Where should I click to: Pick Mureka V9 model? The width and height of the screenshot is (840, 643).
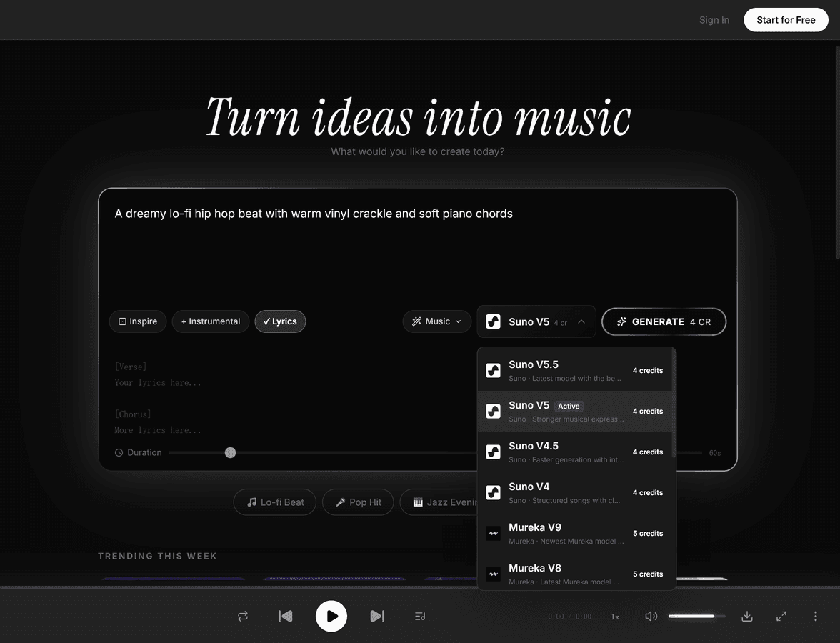574,533
